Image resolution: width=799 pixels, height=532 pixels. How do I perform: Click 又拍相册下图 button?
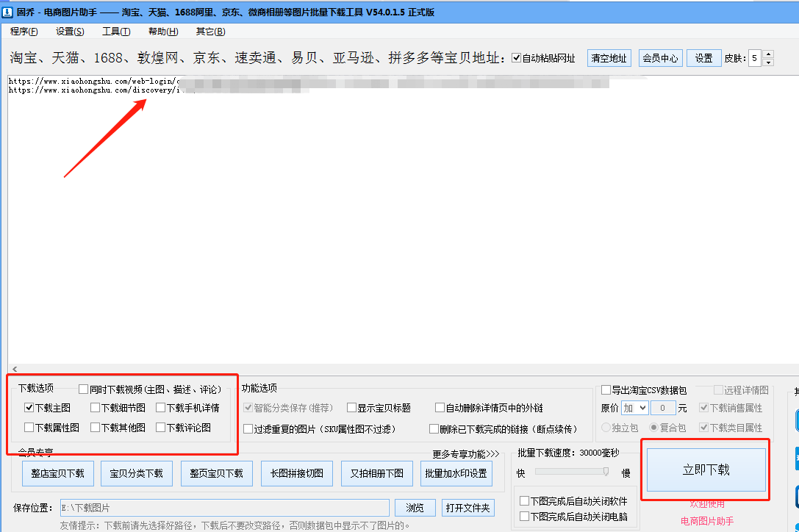(377, 473)
